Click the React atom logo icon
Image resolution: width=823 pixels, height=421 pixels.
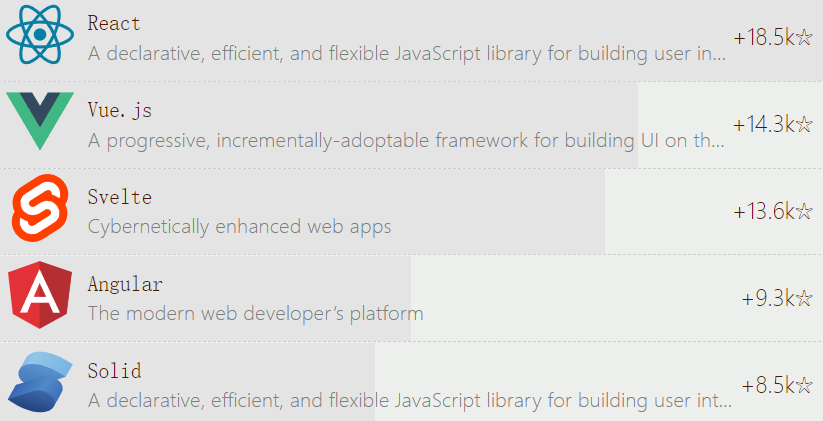40,33
